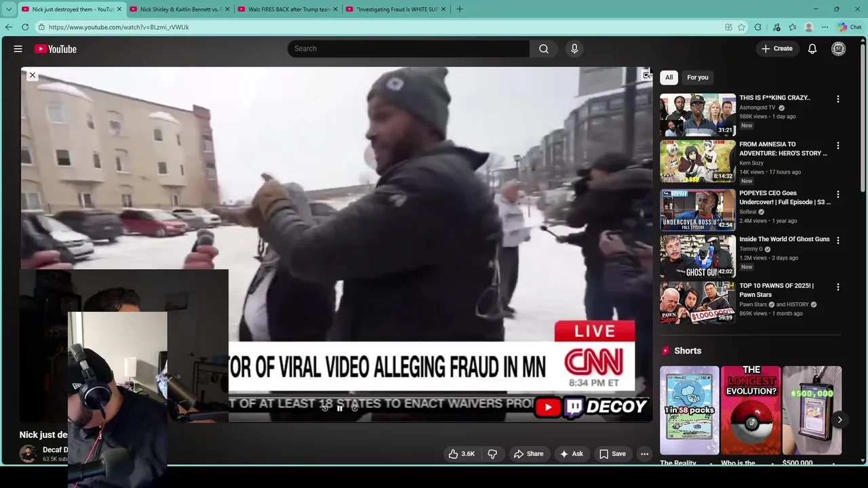Open the Create button
This screenshot has width=868, height=488.
777,49
